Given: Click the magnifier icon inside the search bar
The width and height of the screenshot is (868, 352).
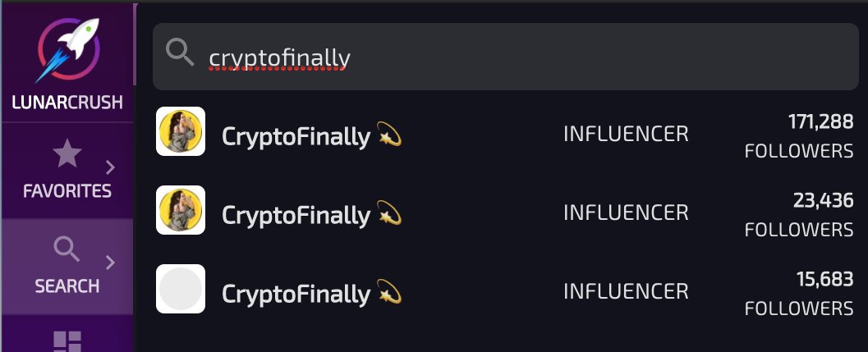Looking at the screenshot, I should (179, 53).
